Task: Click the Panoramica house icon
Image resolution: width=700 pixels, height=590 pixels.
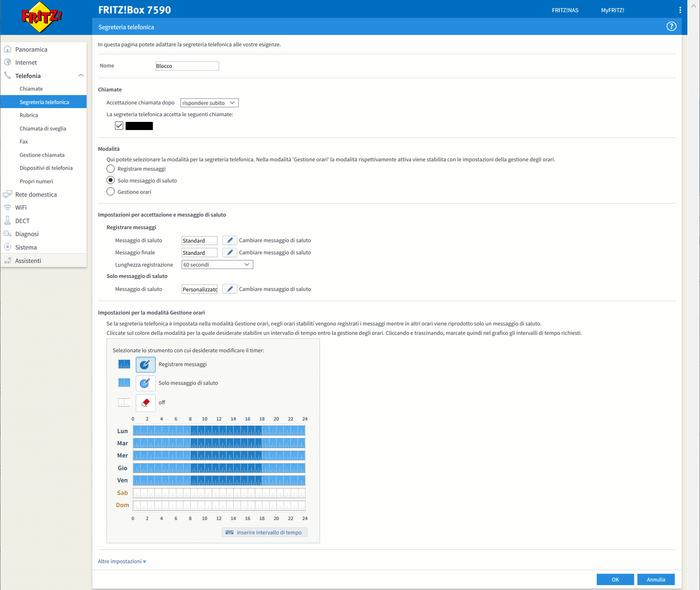Action: (7, 49)
